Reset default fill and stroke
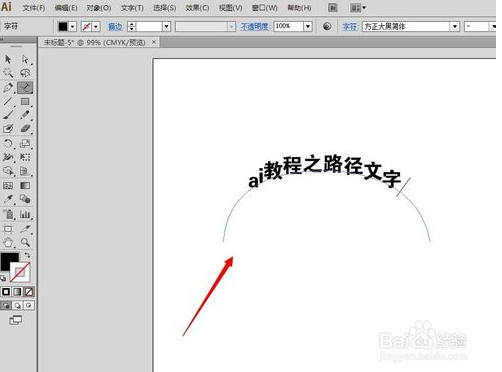Viewport: 502px width, 372px height. click(x=3, y=278)
